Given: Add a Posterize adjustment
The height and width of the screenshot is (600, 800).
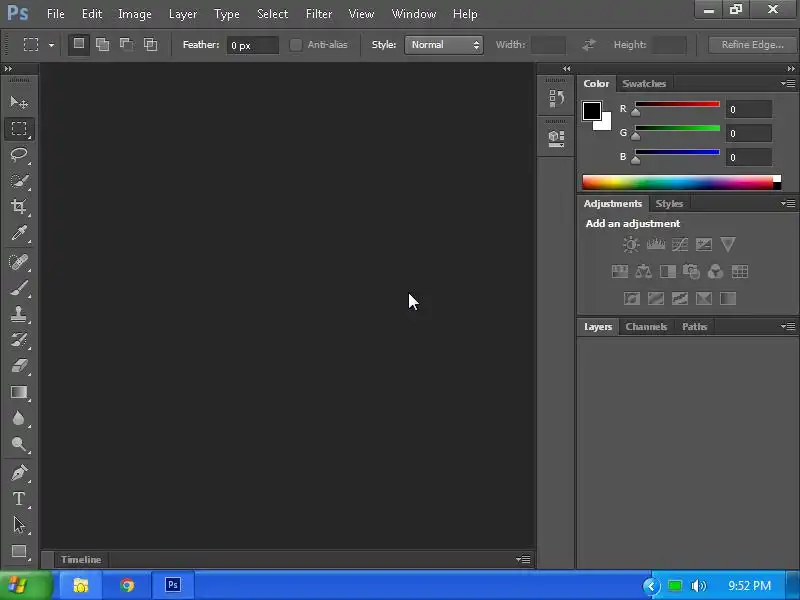Looking at the screenshot, I should 656,298.
